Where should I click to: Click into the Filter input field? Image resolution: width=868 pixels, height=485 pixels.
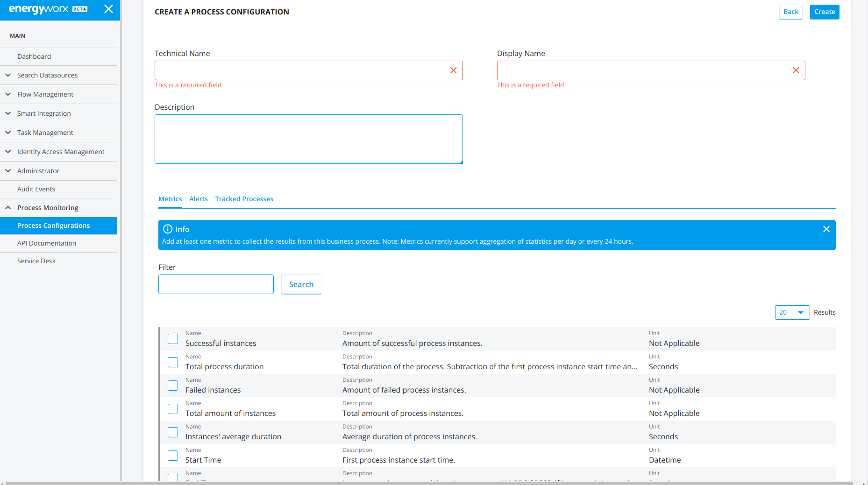click(216, 284)
